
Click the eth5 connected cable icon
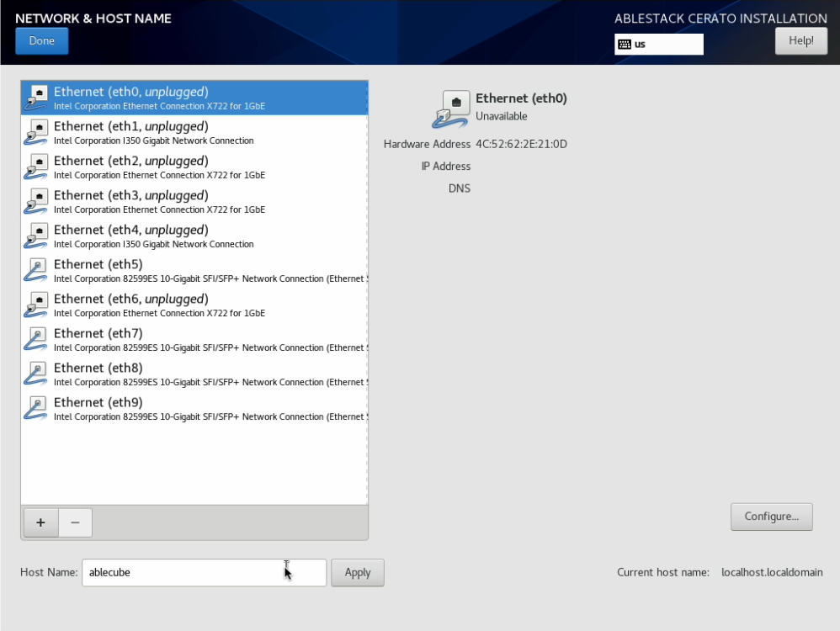click(36, 270)
